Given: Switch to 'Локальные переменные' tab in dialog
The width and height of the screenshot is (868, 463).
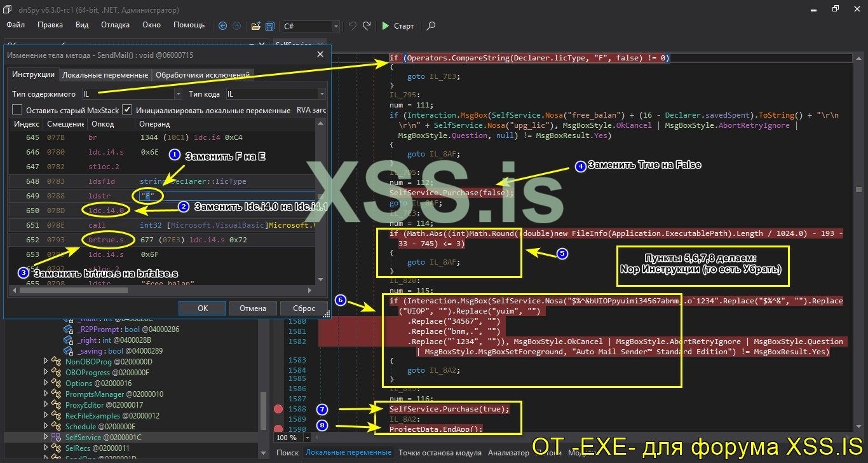Looking at the screenshot, I should [105, 74].
